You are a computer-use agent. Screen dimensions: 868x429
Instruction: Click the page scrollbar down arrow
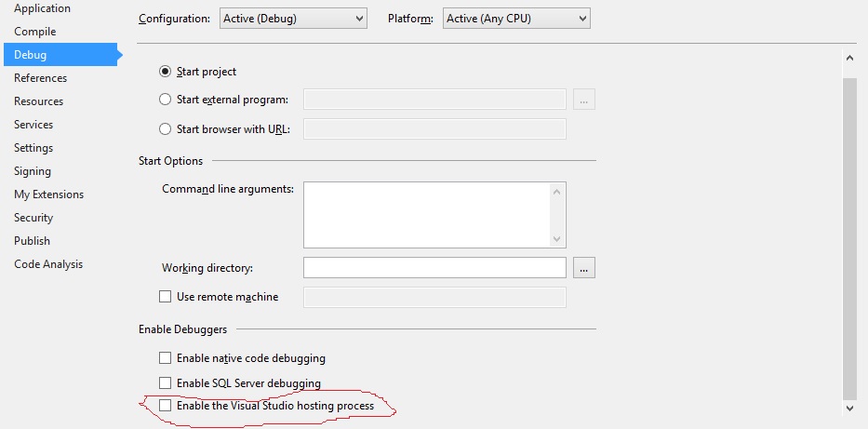pyautogui.click(x=849, y=409)
